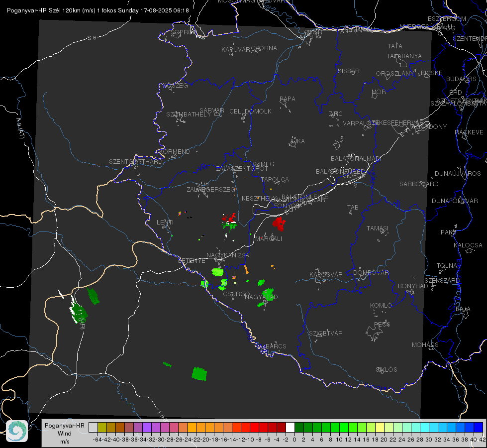This screenshot has height=448, width=487.
Task: Click the LENTI city label
Action: pyautogui.click(x=165, y=223)
